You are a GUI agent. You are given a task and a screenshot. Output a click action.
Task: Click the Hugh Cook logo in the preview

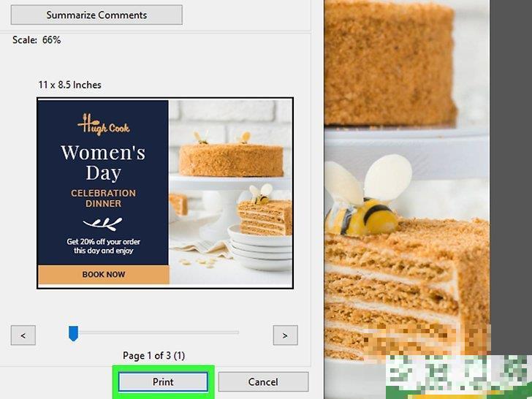(103, 124)
